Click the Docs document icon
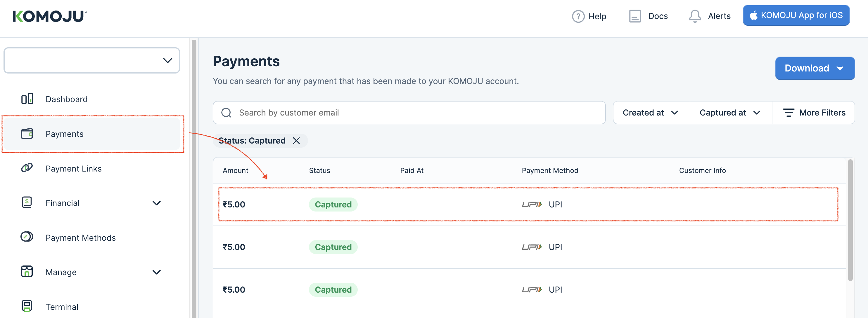868x318 pixels. [634, 16]
